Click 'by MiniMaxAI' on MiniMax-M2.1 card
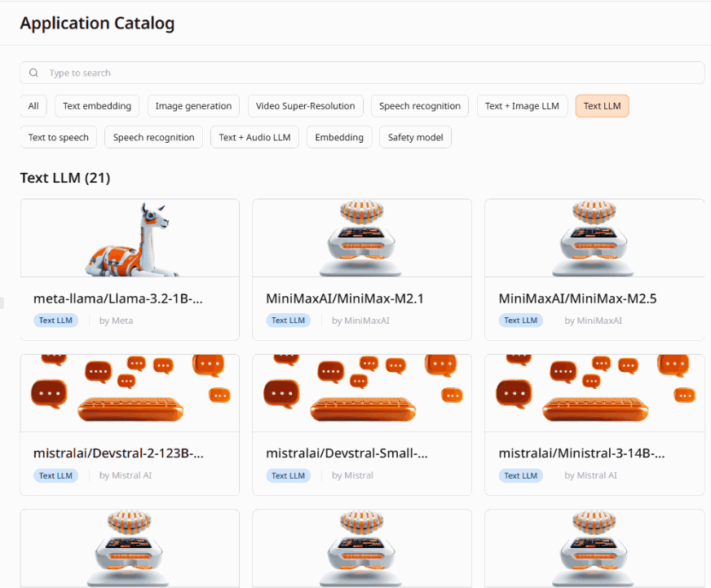The width and height of the screenshot is (711, 588). [360, 321]
